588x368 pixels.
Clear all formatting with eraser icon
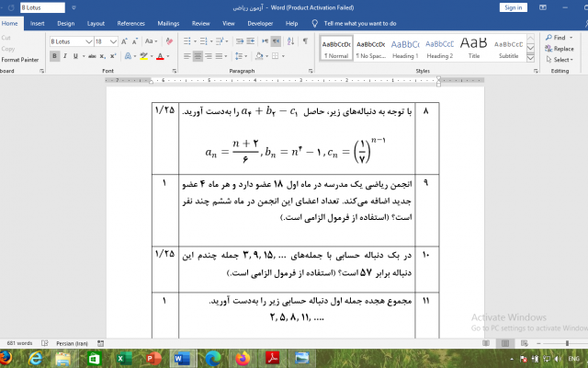click(169, 41)
